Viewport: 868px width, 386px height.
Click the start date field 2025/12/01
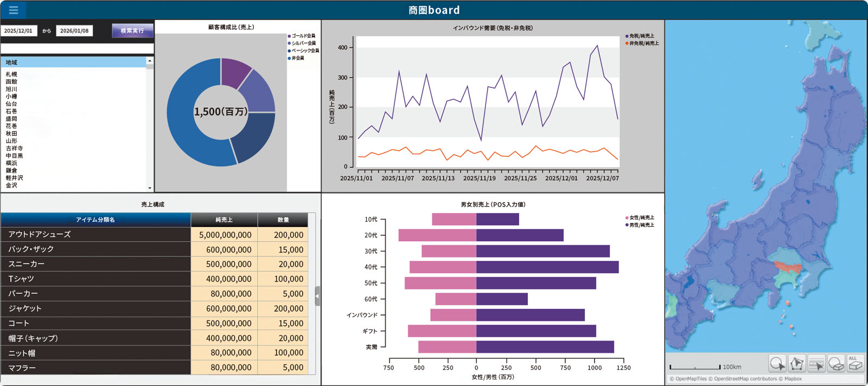[x=18, y=31]
